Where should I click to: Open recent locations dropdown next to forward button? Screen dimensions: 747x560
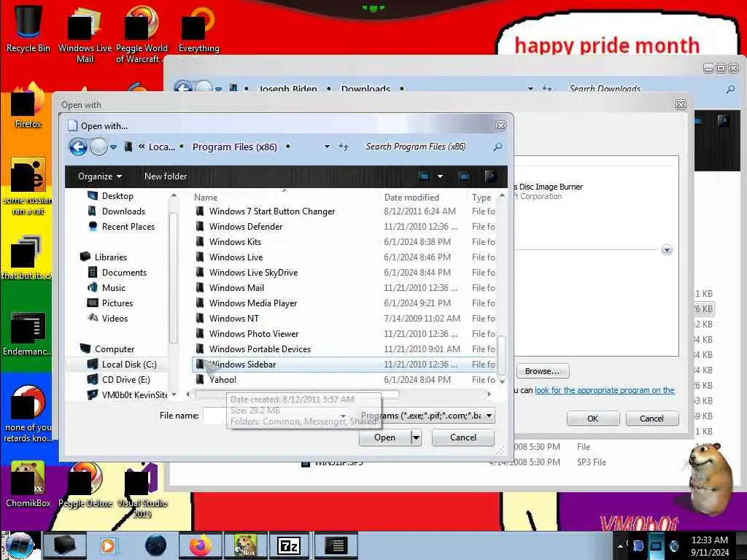[113, 147]
